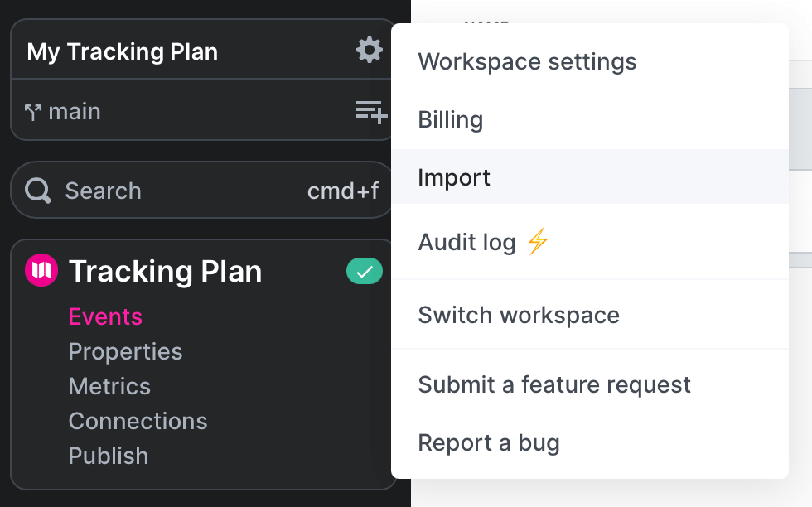Click the search magnifier icon
Viewport: 812px width, 507px height.
click(37, 190)
